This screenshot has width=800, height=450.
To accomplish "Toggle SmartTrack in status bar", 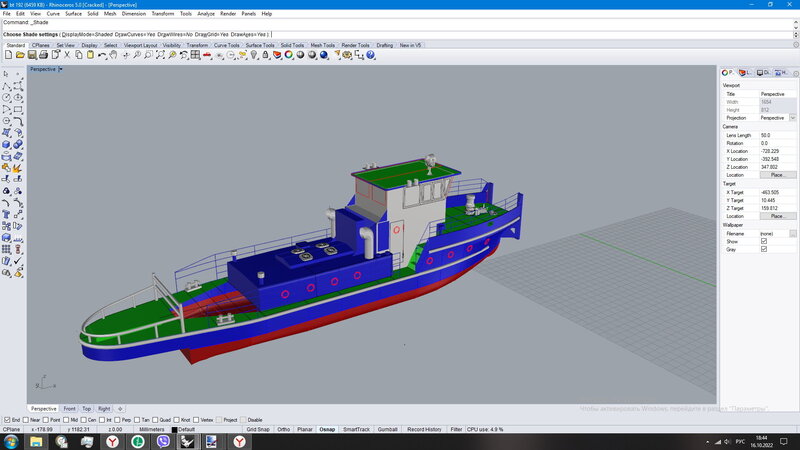I will pos(356,430).
